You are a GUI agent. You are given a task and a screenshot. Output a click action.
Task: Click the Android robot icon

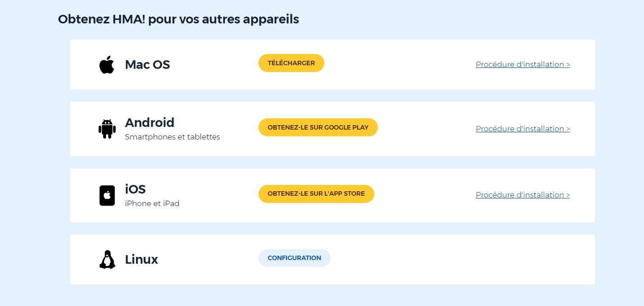click(107, 129)
